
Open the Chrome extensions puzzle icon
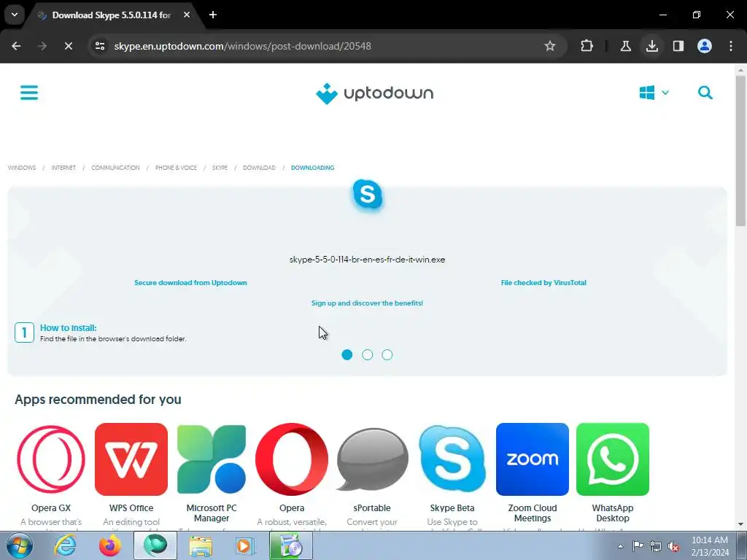[x=587, y=46]
